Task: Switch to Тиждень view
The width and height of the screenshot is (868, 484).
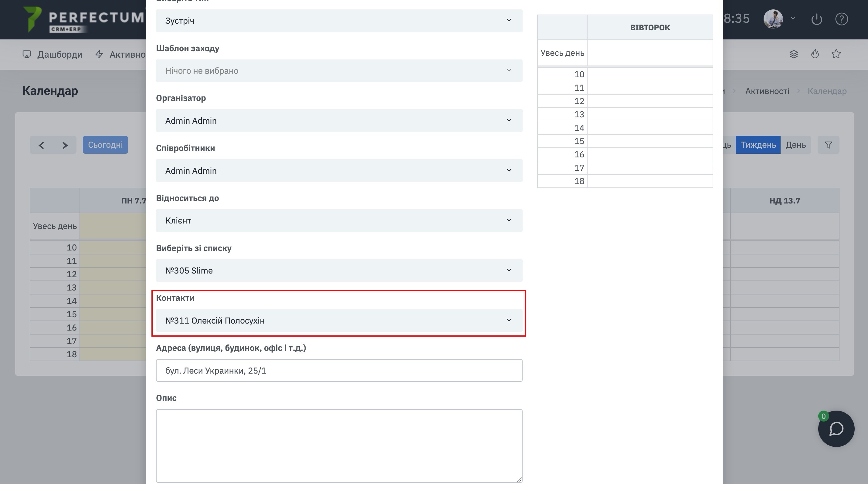Action: [758, 145]
